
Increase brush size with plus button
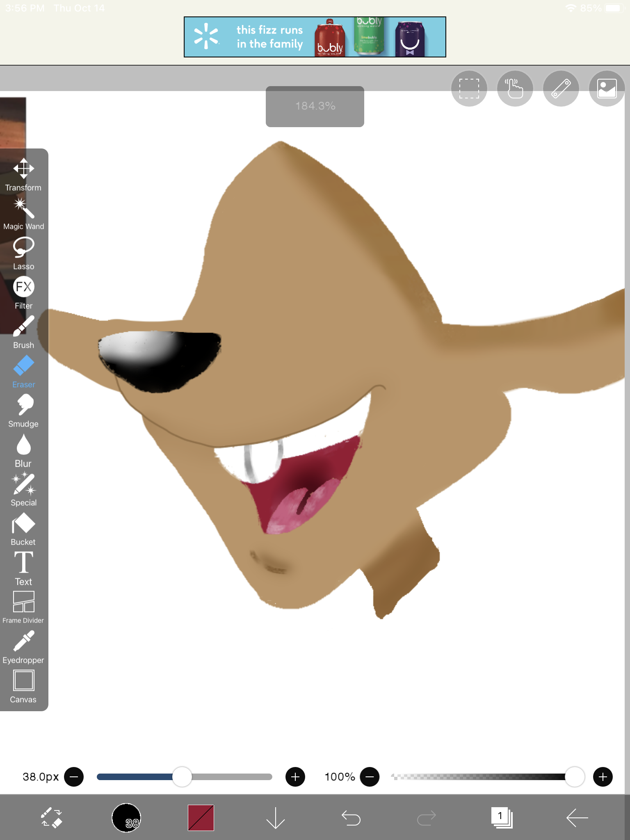click(x=295, y=776)
